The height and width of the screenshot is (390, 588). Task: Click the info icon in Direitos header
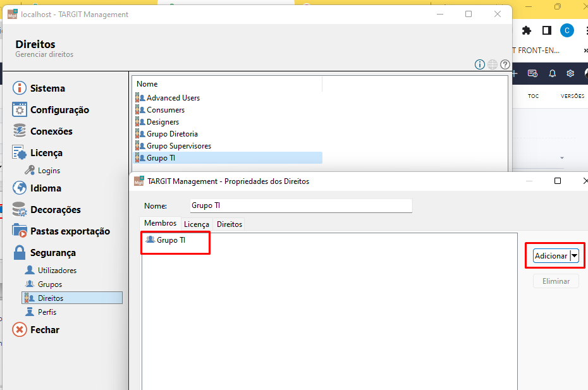pyautogui.click(x=480, y=64)
